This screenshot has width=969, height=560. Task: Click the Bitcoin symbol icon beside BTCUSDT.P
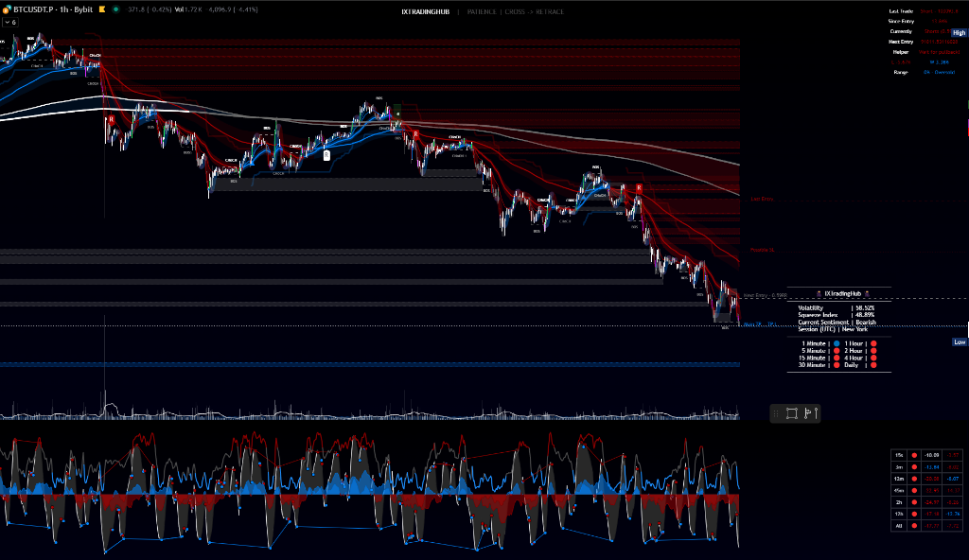(x=6, y=9)
